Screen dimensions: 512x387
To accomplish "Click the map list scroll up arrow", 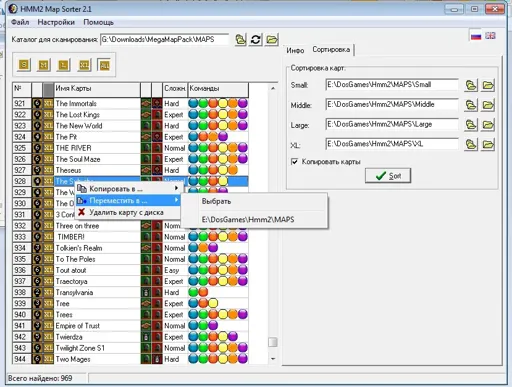I will click(x=273, y=88).
